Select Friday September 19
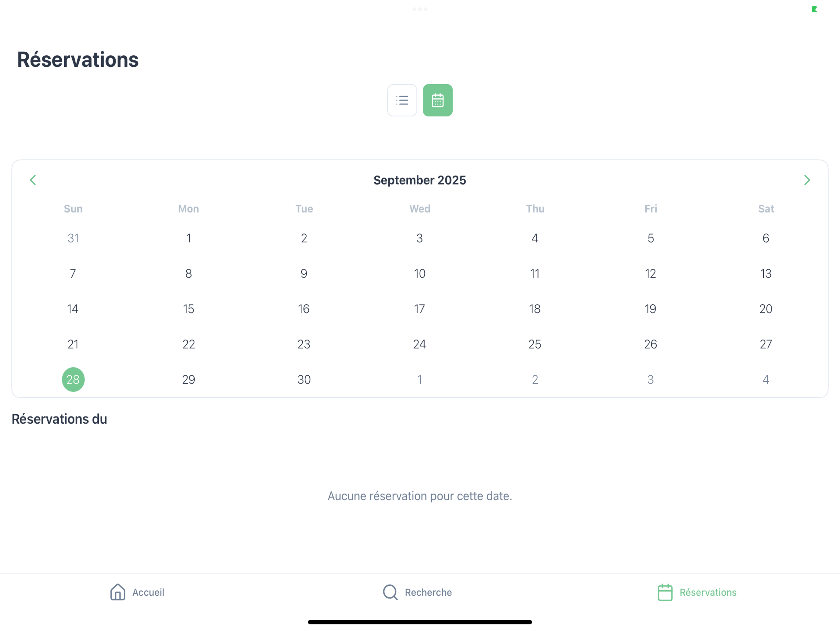The image size is (840, 630). [x=651, y=309]
